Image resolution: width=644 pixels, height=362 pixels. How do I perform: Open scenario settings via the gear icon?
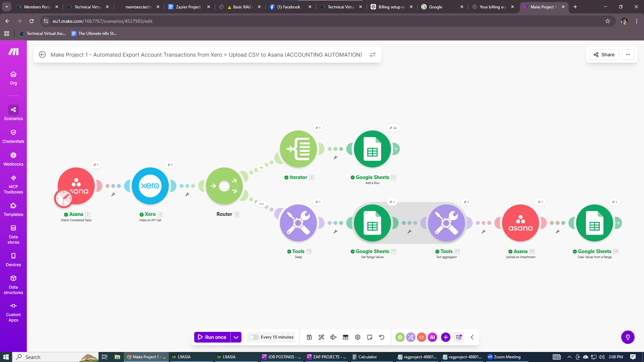[x=358, y=337]
